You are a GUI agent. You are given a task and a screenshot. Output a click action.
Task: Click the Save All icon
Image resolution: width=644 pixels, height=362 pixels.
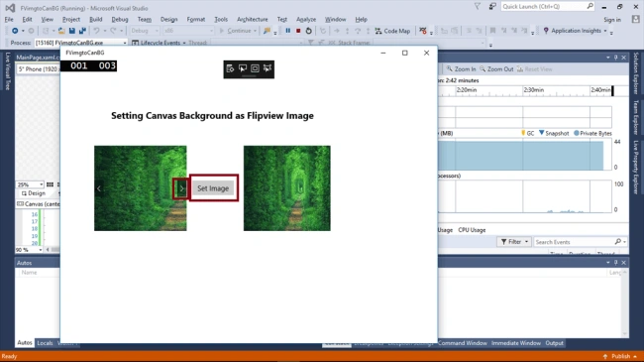pyautogui.click(x=82, y=31)
